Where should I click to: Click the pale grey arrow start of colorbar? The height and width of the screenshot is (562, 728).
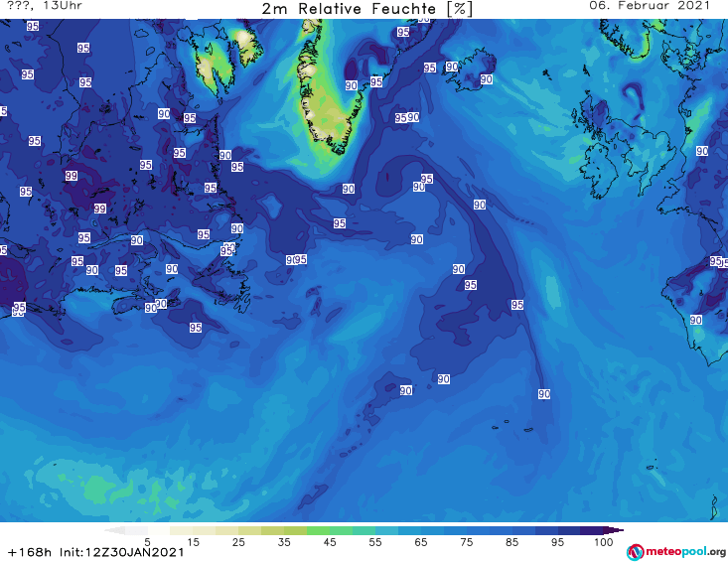tap(114, 530)
